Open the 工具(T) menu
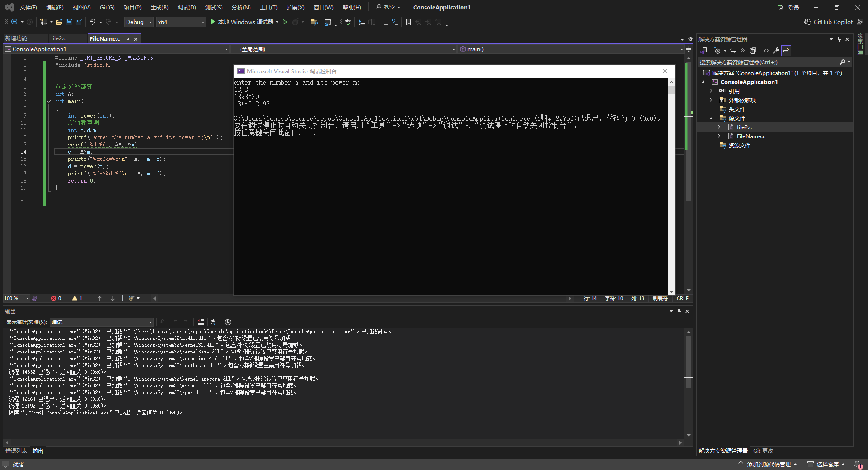Viewport: 868px width, 470px height. coord(269,7)
